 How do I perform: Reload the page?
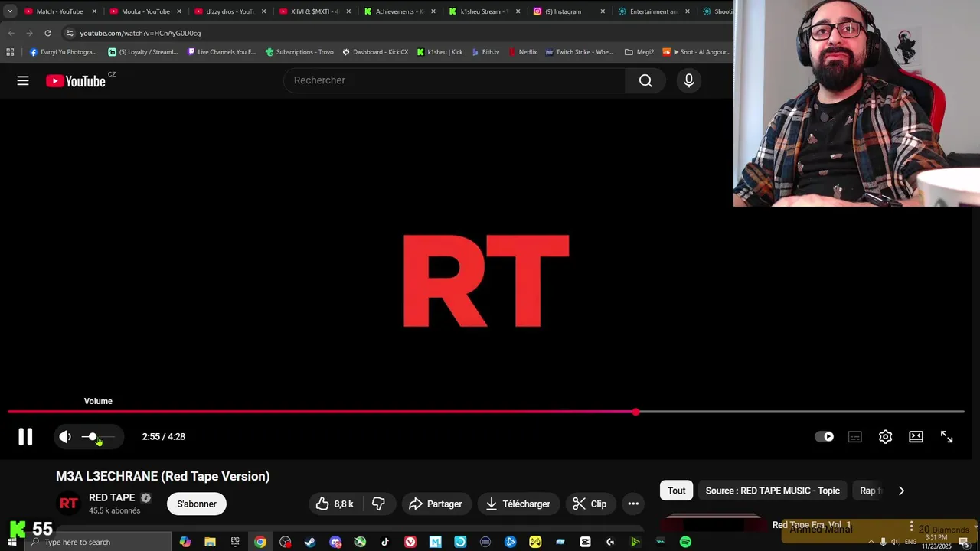coord(47,33)
